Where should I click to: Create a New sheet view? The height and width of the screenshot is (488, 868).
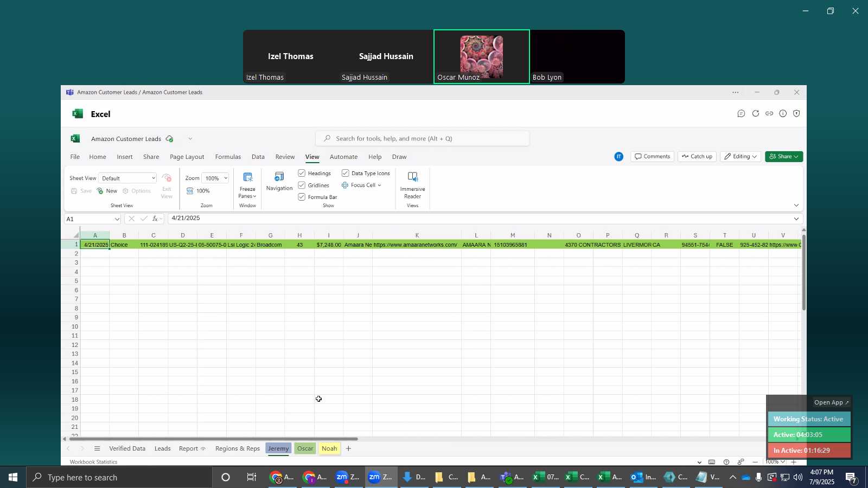coord(107,191)
